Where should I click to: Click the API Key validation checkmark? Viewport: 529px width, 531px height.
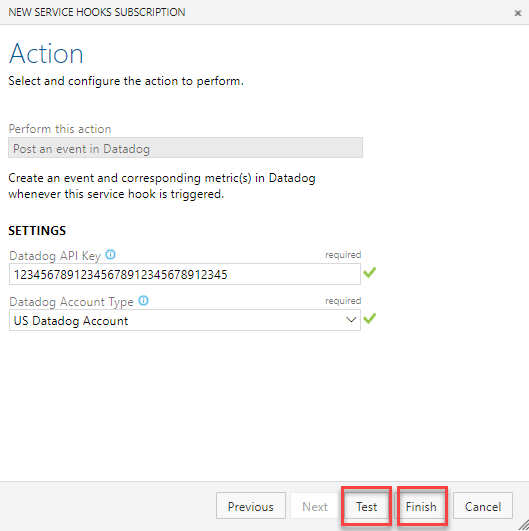click(x=370, y=273)
